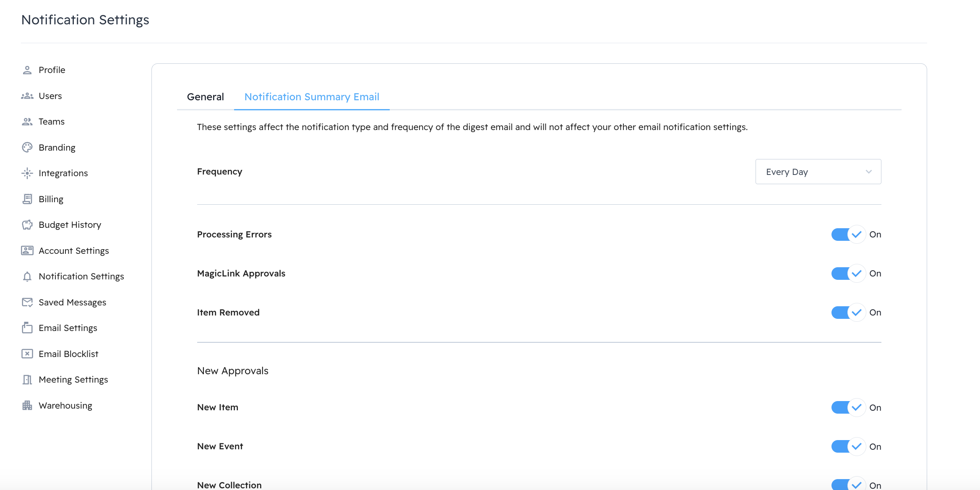
Task: Open Saved Messages via envelope icon
Action: [x=27, y=302]
